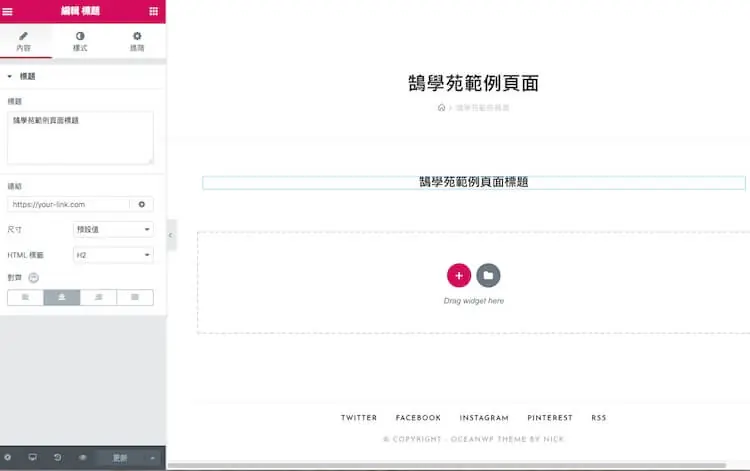This screenshot has width=750, height=471.
Task: Open the TWITTER footer link
Action: click(x=359, y=418)
